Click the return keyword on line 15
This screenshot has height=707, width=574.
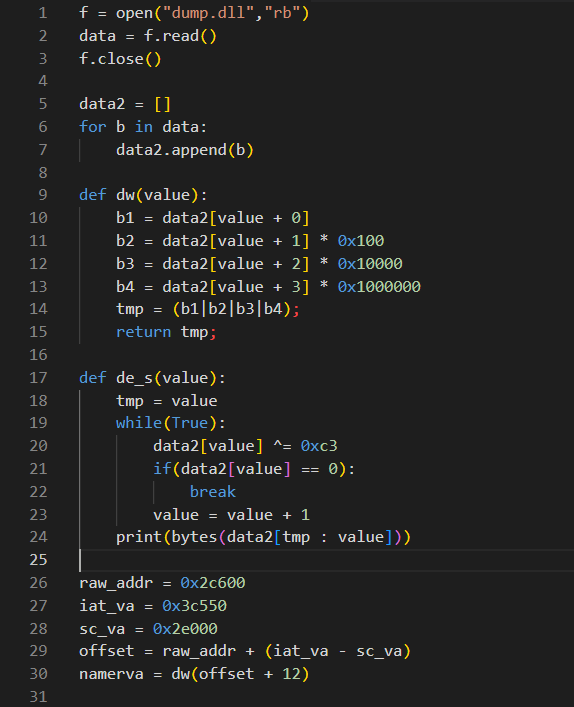143,332
